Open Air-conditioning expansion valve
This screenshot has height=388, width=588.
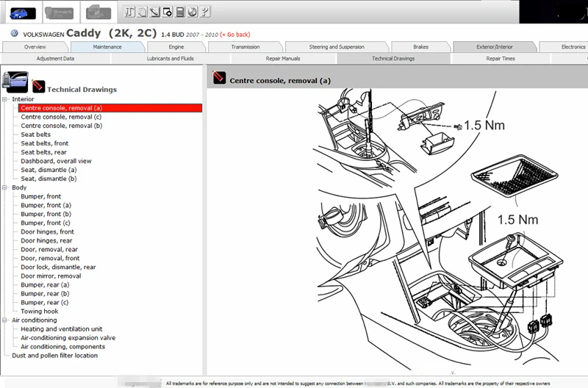(68, 338)
